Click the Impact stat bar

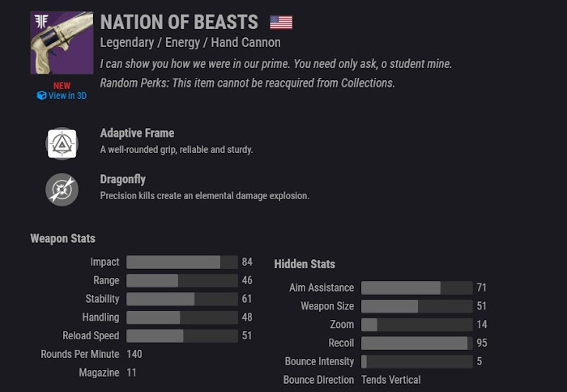(x=182, y=262)
